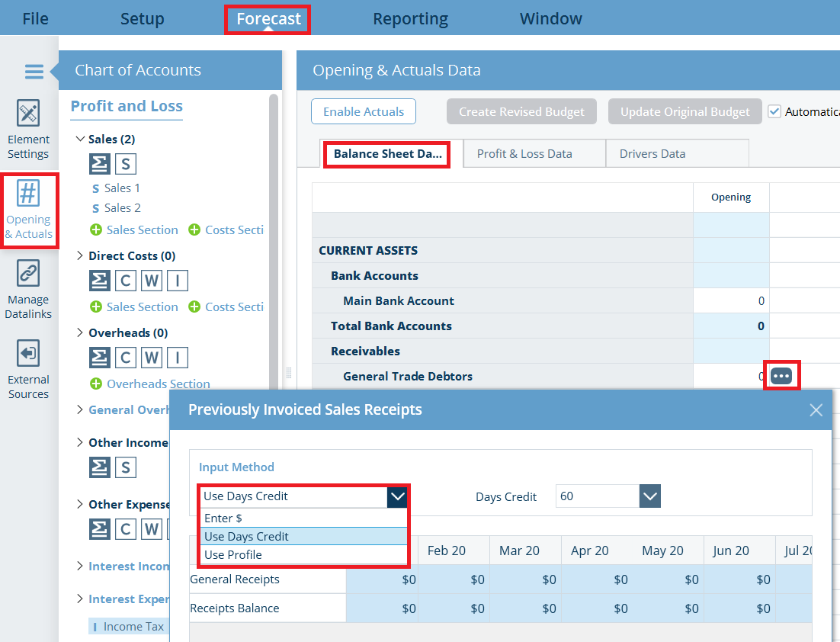Close the Previously Invoiced Sales Receipts dialog
840x642 pixels.
816,410
